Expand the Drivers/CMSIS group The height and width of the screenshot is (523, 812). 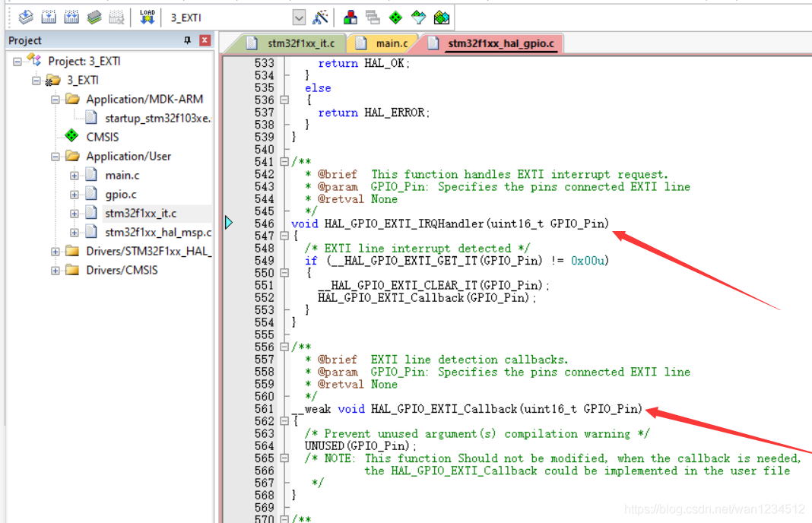(x=56, y=271)
